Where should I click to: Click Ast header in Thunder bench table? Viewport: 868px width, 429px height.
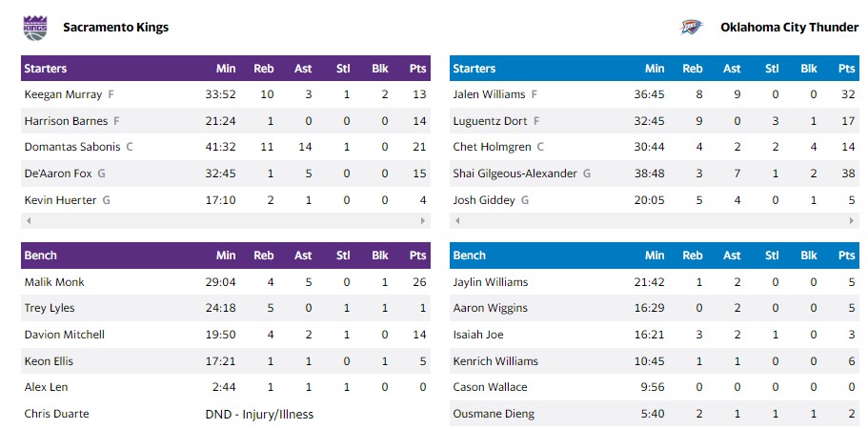[x=732, y=255]
